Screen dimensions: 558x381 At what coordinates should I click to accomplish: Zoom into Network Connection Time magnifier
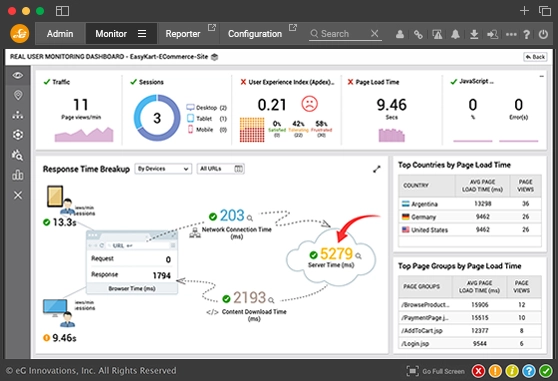tap(250, 218)
